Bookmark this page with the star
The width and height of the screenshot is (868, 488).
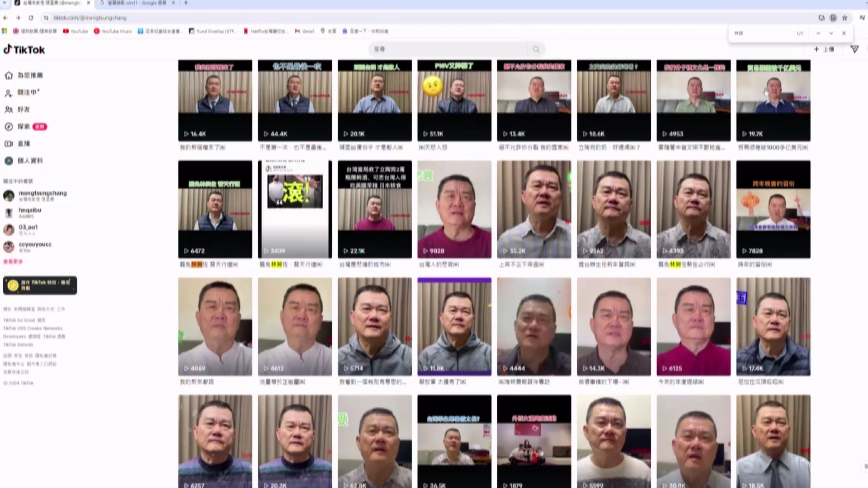tap(844, 18)
